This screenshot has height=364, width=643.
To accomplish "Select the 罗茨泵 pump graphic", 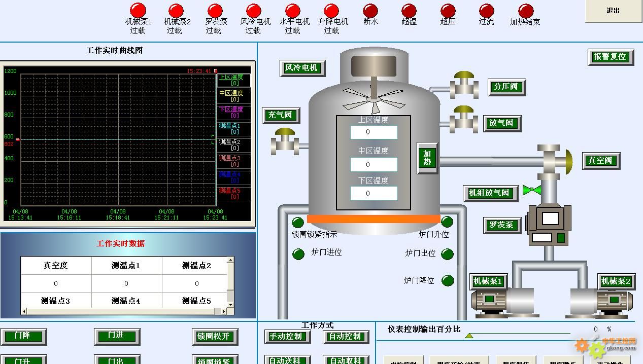I will coord(549,226).
